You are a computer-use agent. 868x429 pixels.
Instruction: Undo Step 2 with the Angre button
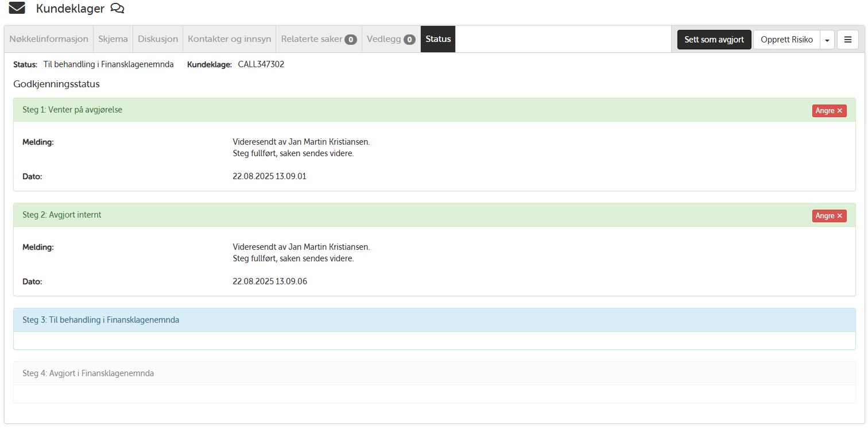(x=829, y=216)
